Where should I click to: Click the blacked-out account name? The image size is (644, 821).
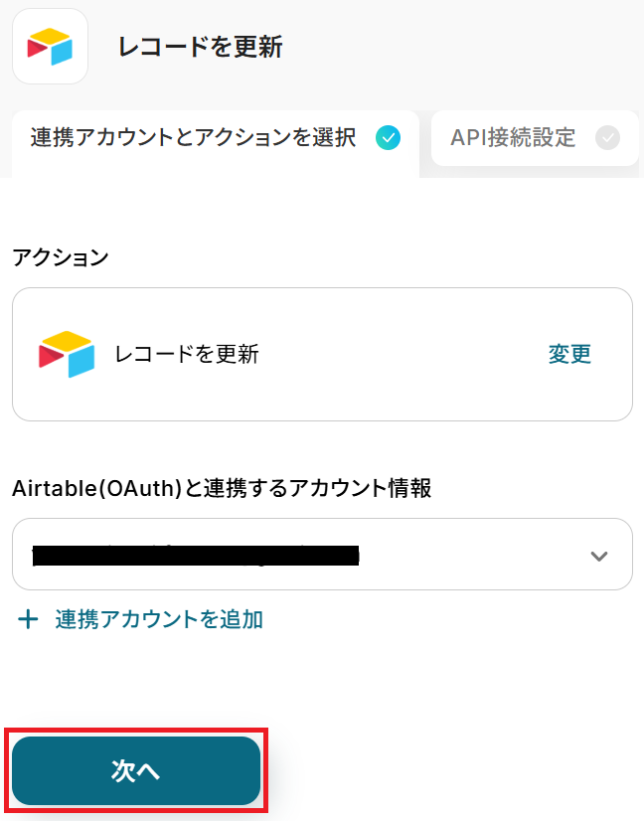[195, 555]
